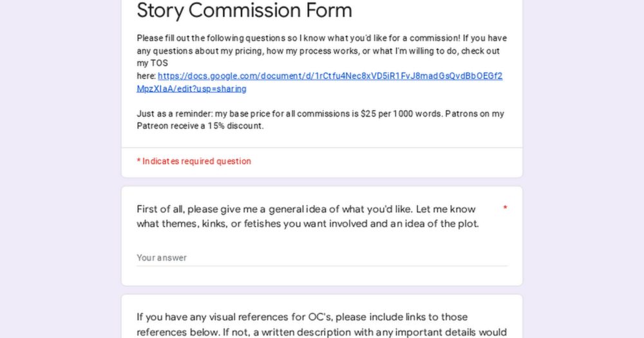
Task: Click the line about pricing and process questions
Action: pos(318,51)
